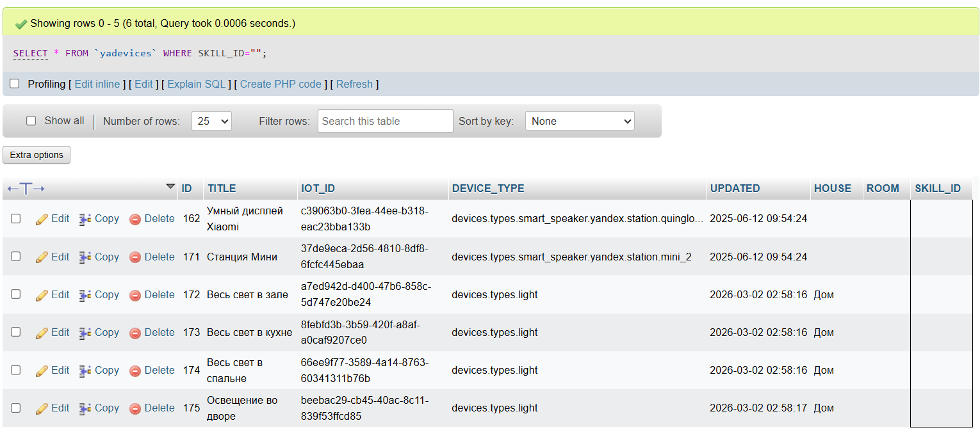Click the Copy icon for row 162
Screen dimensions: 980x439
85,219
